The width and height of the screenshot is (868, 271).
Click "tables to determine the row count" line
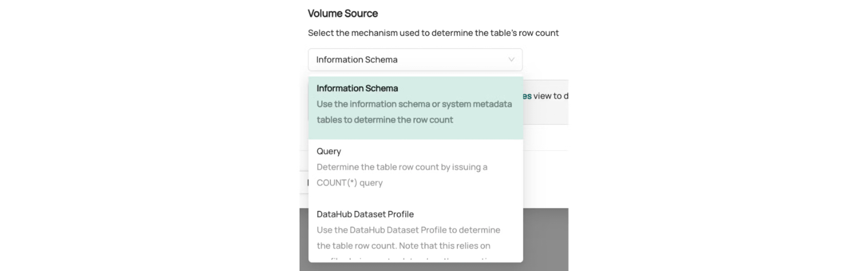click(x=384, y=120)
